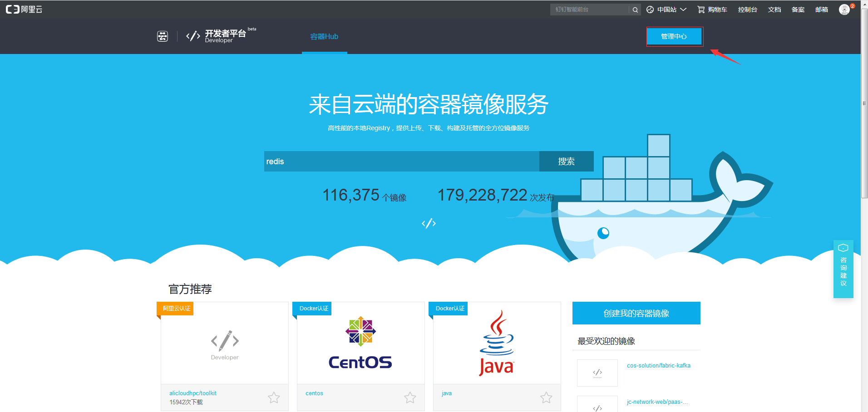Star the java image

coord(546,398)
